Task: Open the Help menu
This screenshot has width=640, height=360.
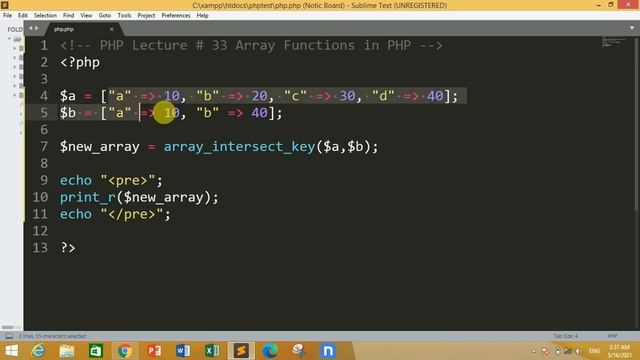Action: click(x=202, y=16)
